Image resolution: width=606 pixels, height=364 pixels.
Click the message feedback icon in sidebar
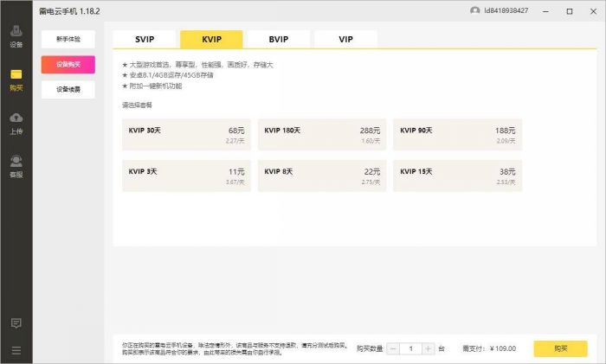pyautogui.click(x=16, y=322)
